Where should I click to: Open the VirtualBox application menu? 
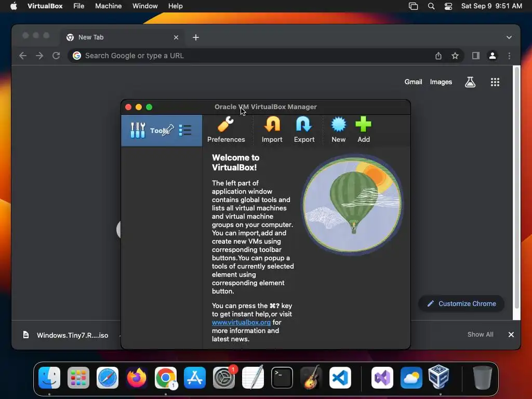[x=45, y=6]
